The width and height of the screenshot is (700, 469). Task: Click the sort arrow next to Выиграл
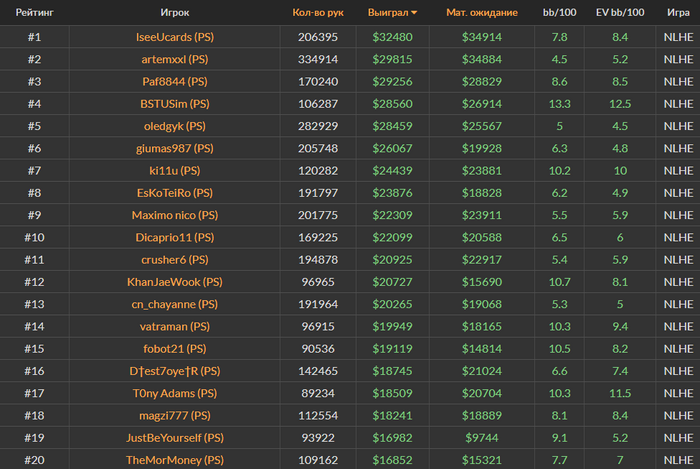tap(414, 13)
